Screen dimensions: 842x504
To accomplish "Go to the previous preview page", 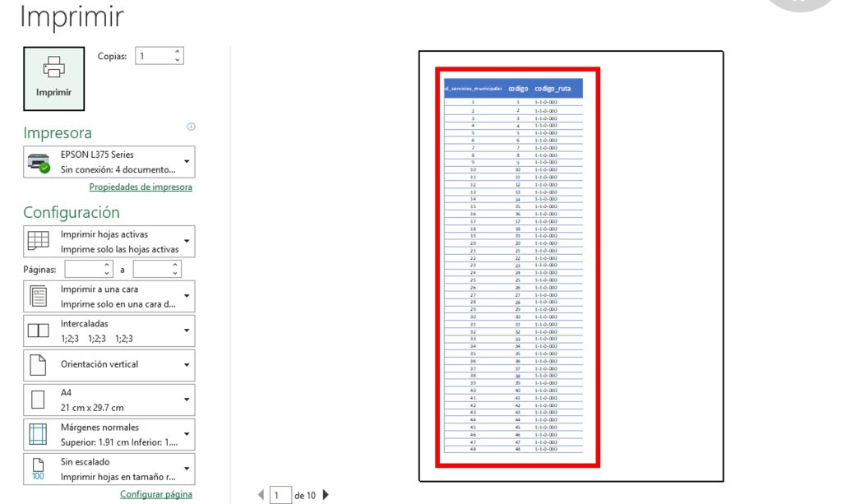I will tap(261, 495).
